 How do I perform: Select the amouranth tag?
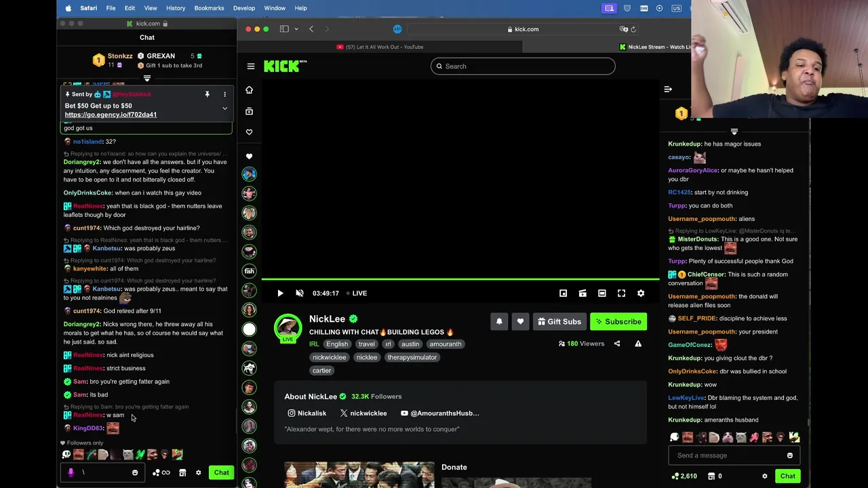point(446,344)
